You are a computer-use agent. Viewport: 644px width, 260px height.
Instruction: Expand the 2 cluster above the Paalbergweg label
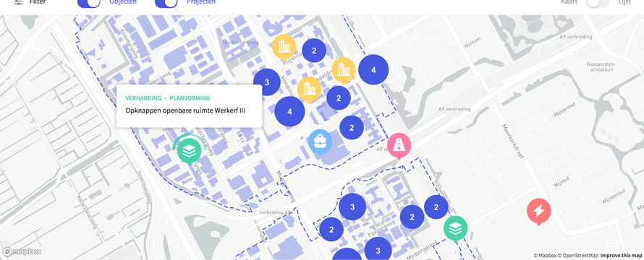point(412,217)
